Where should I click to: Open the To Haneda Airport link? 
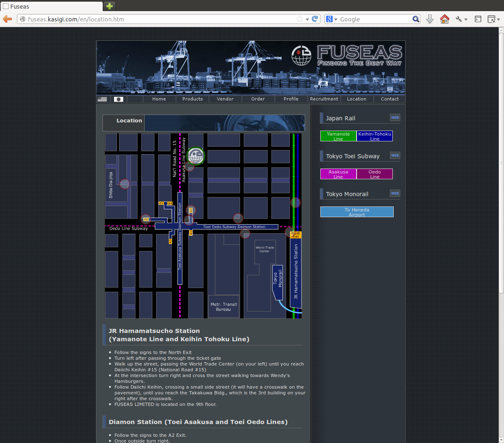(x=357, y=212)
